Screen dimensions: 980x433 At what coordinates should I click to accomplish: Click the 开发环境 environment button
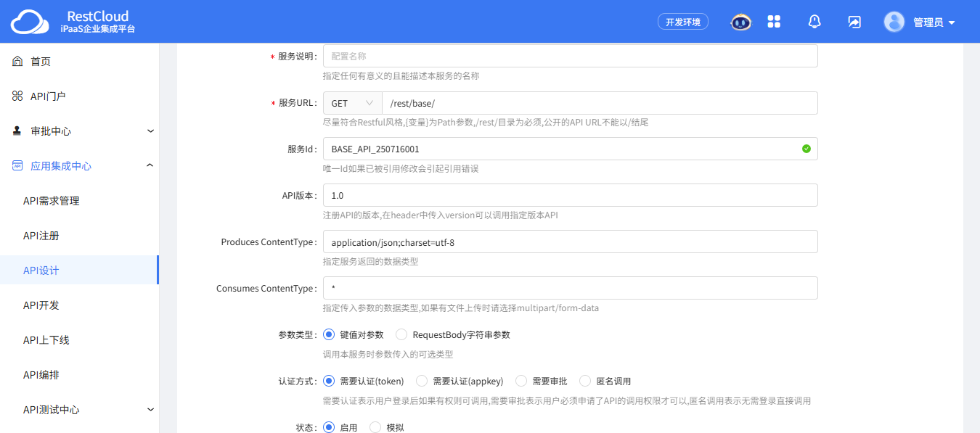pyautogui.click(x=682, y=22)
